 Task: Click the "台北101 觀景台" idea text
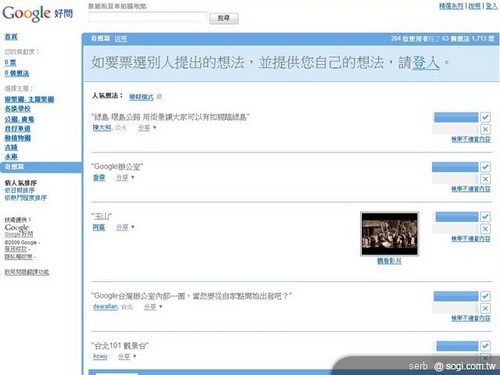point(120,345)
